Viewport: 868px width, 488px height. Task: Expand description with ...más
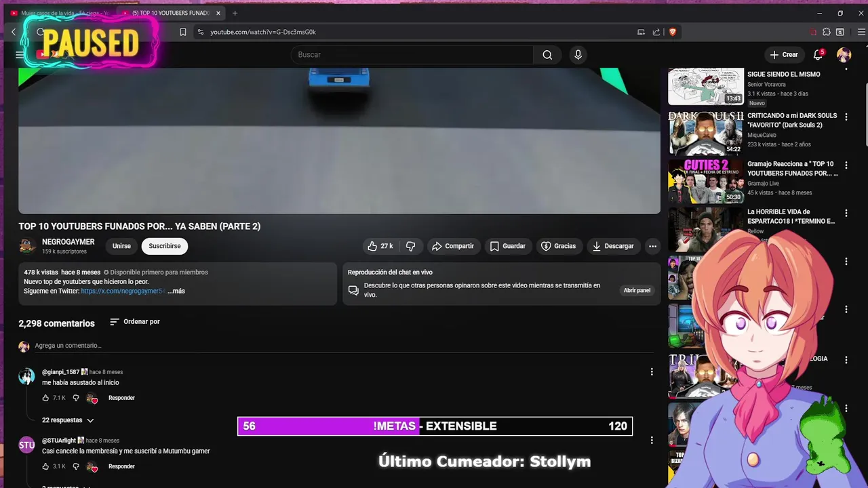click(x=176, y=291)
